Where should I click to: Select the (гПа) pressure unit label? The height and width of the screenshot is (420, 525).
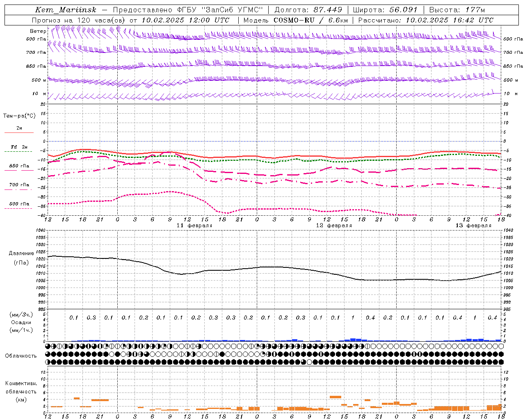point(22,263)
